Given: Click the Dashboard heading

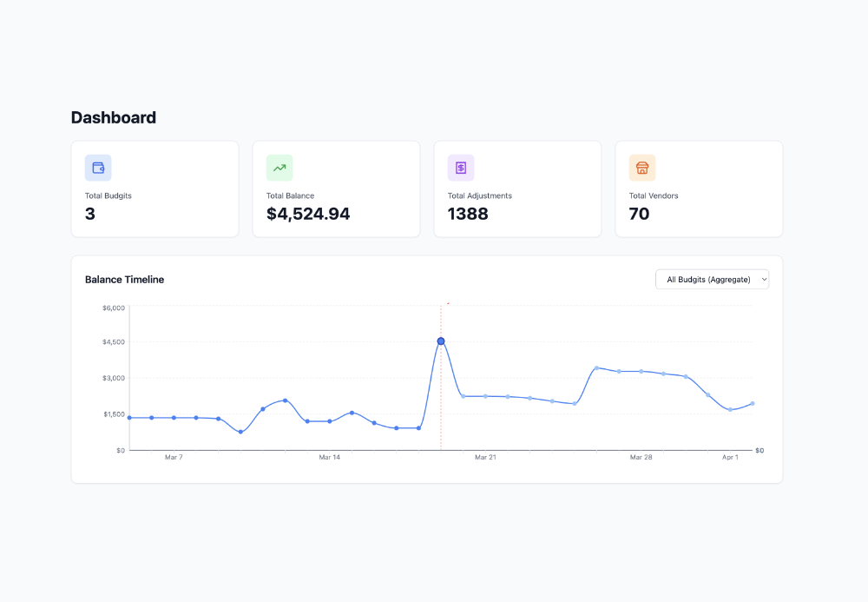Looking at the screenshot, I should (113, 117).
